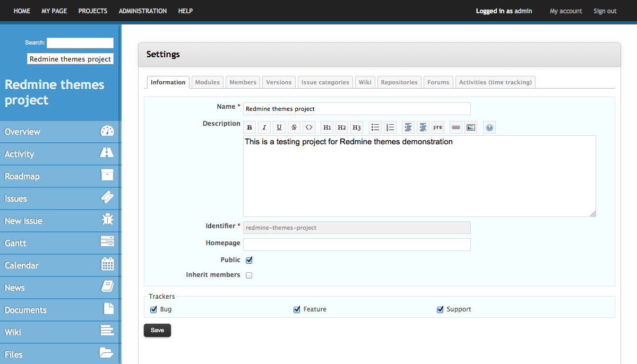The width and height of the screenshot is (637, 364).
Task: Click inside the Description text area
Action: [x=419, y=176]
